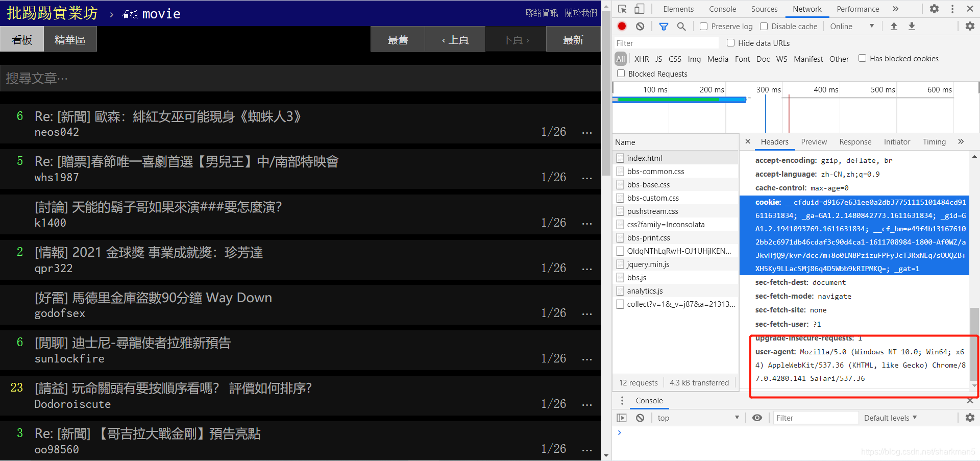Open the Timing tab
Image resolution: width=980 pixels, height=461 pixels.
coord(934,141)
